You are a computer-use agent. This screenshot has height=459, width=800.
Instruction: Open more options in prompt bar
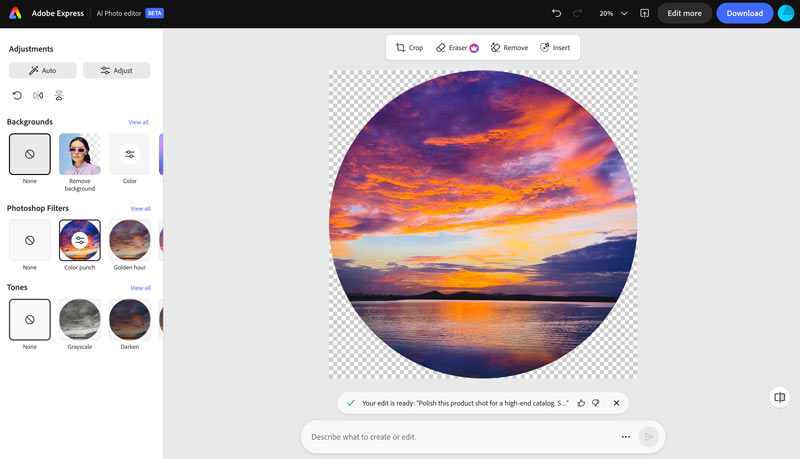click(x=626, y=437)
